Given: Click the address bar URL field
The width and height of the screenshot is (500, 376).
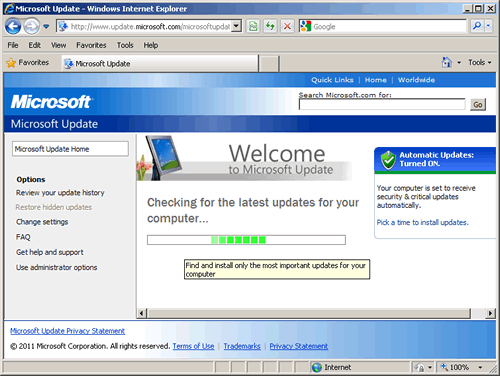Looking at the screenshot, I should (x=150, y=26).
